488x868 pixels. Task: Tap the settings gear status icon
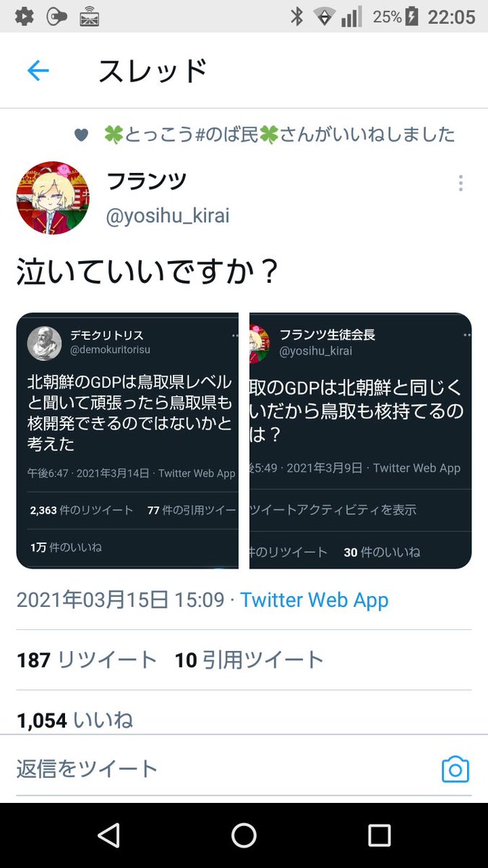[24, 17]
